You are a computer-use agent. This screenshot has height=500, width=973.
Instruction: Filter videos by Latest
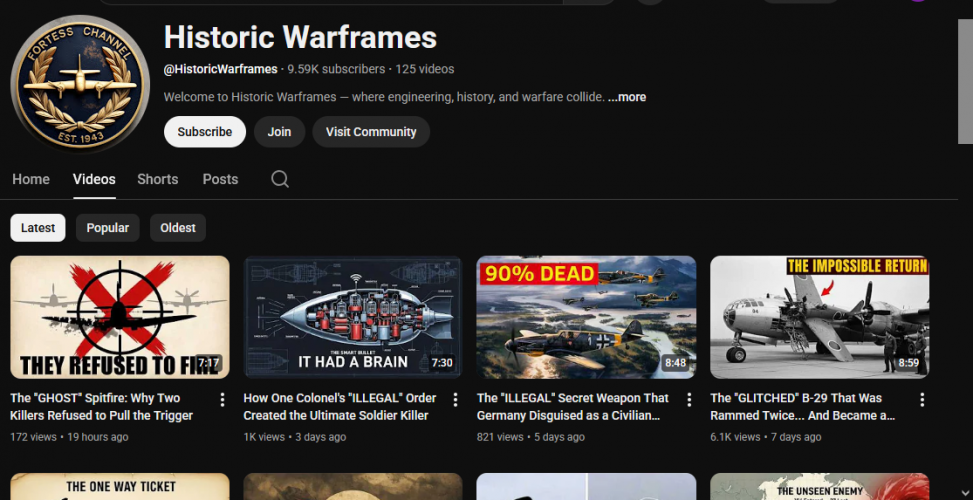(38, 228)
